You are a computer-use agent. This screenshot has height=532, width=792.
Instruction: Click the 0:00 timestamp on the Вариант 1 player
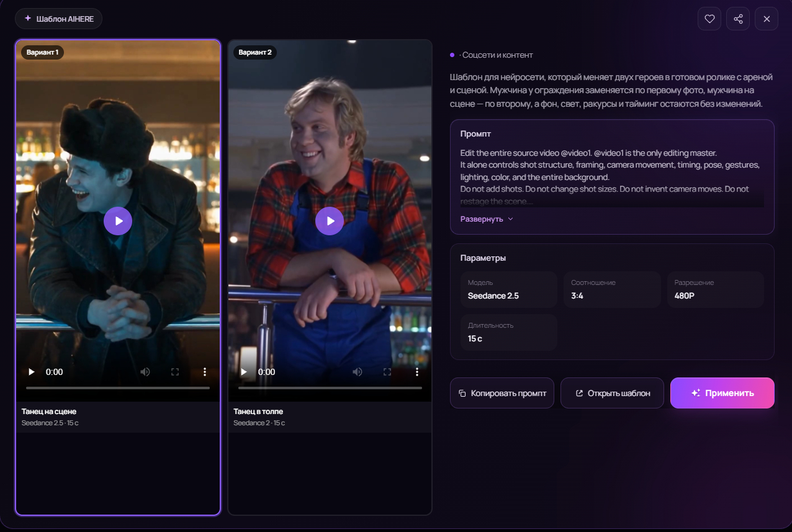pos(55,372)
